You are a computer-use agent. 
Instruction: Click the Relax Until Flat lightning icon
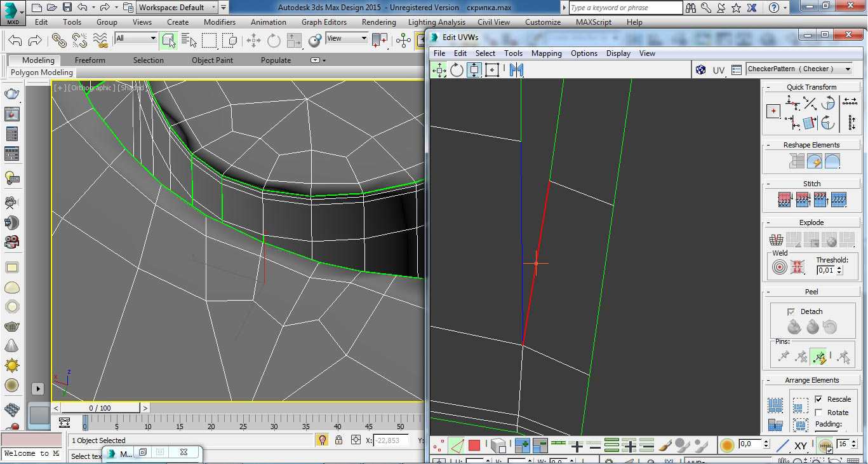click(x=815, y=161)
